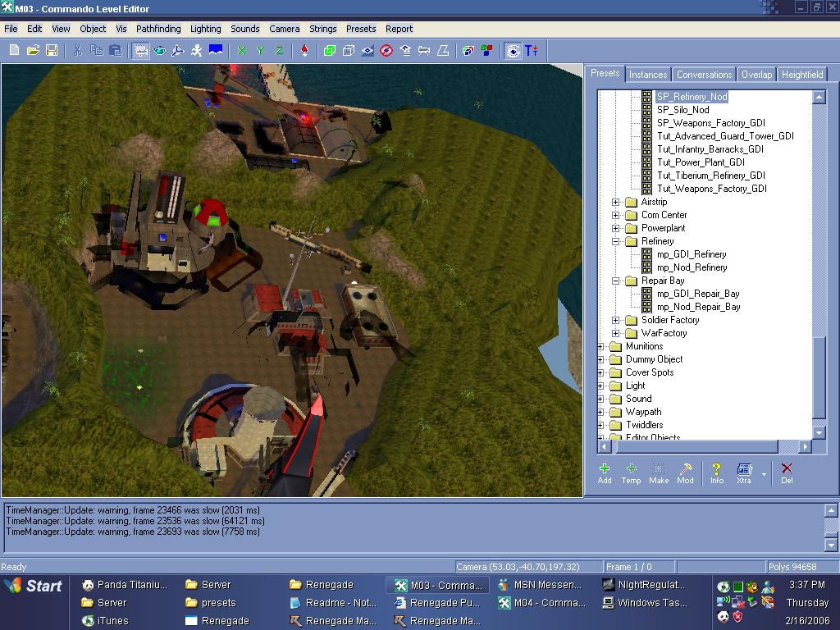
Task: Click the Add preset button
Action: 605,473
